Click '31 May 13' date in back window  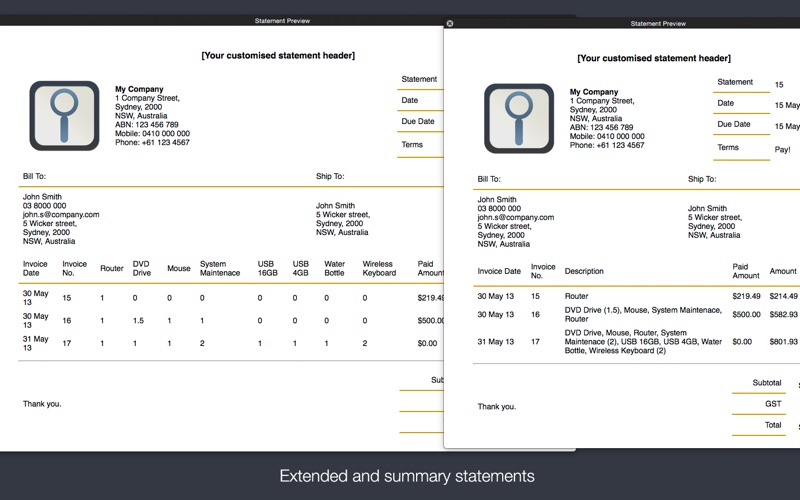35,343
